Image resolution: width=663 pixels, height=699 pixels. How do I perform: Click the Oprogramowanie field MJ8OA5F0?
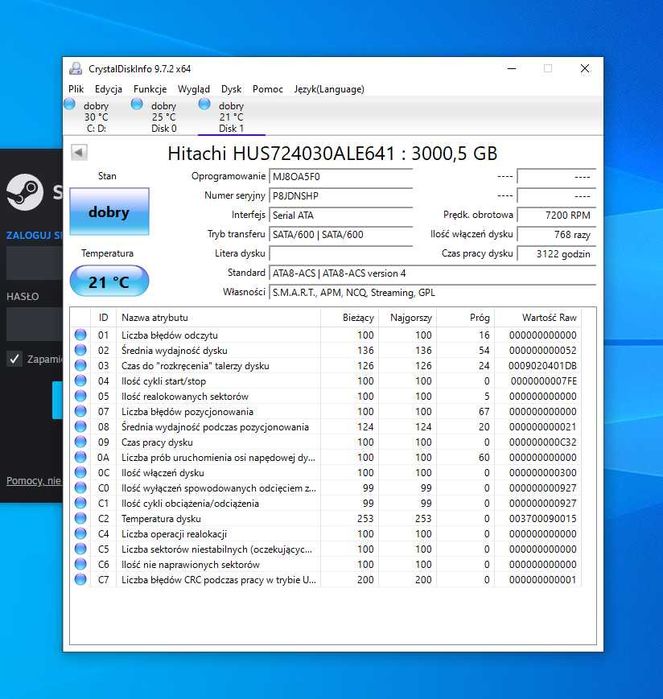[x=341, y=177]
